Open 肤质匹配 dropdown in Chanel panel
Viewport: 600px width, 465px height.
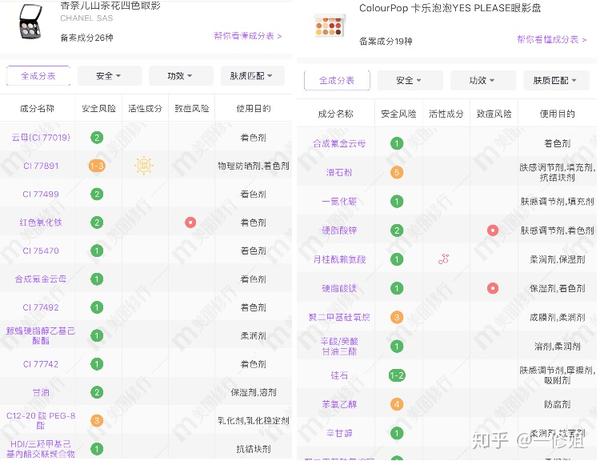[252, 76]
